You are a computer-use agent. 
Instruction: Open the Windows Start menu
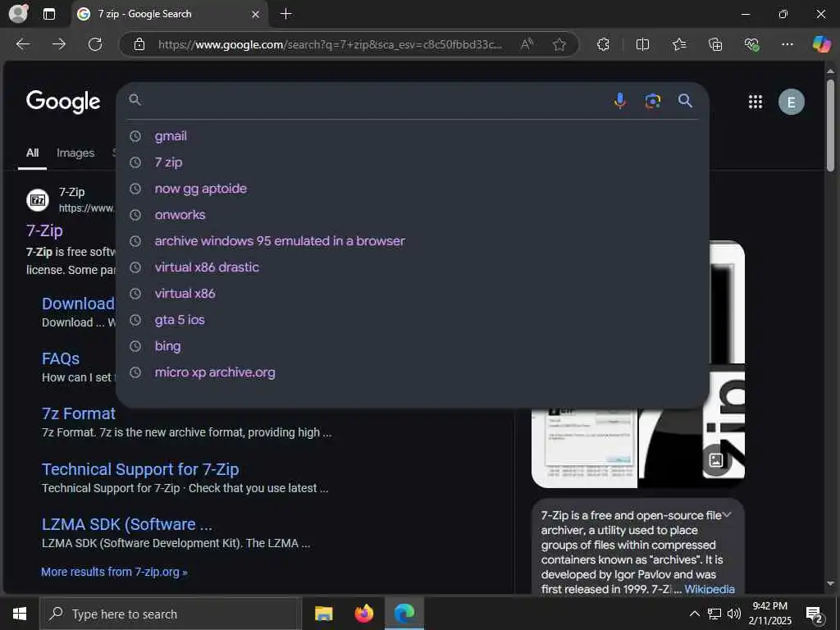point(20,614)
